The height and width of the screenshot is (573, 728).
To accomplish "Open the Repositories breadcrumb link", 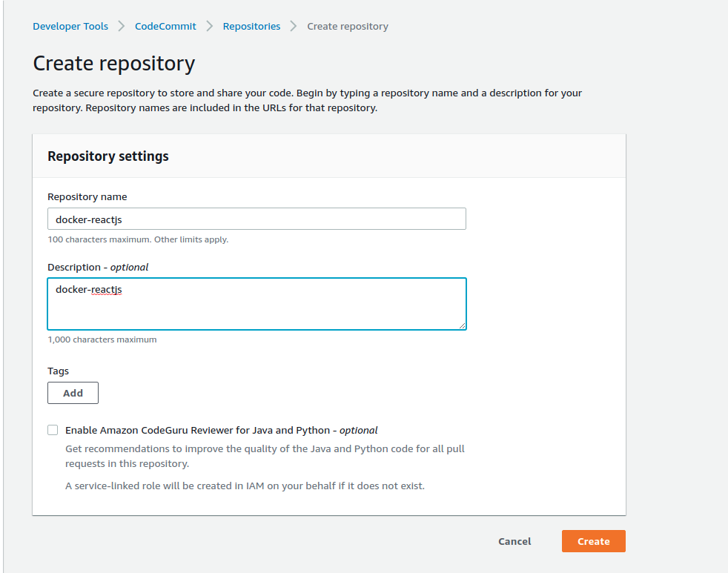I will tap(251, 26).
